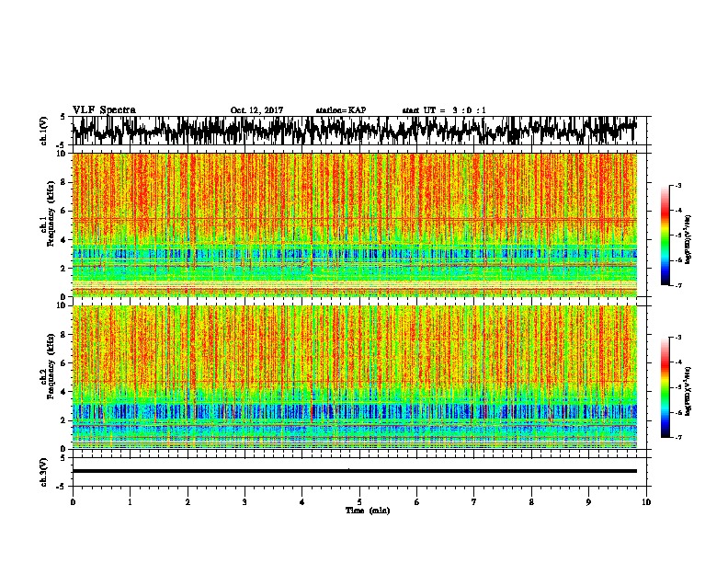The image size is (728, 563).
Task: Click the "-5" volt tick of ch.3(V) panel
Action: (x=63, y=487)
